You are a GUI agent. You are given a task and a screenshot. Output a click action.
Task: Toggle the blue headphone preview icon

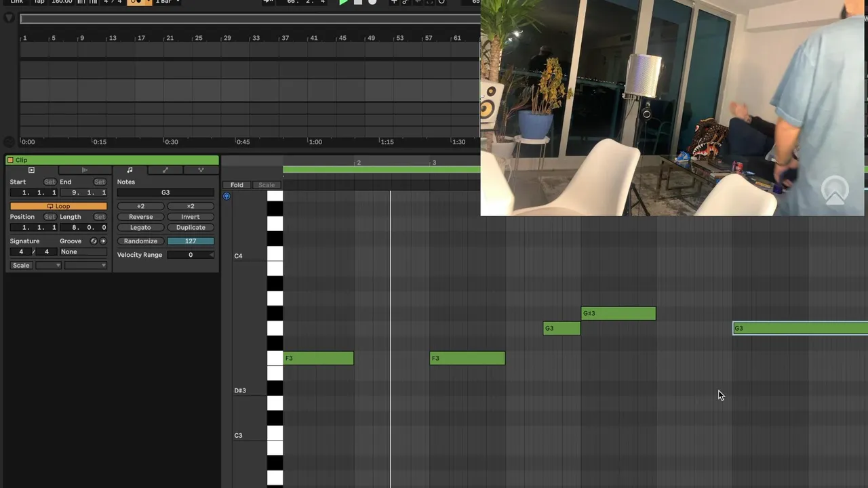pyautogui.click(x=226, y=197)
